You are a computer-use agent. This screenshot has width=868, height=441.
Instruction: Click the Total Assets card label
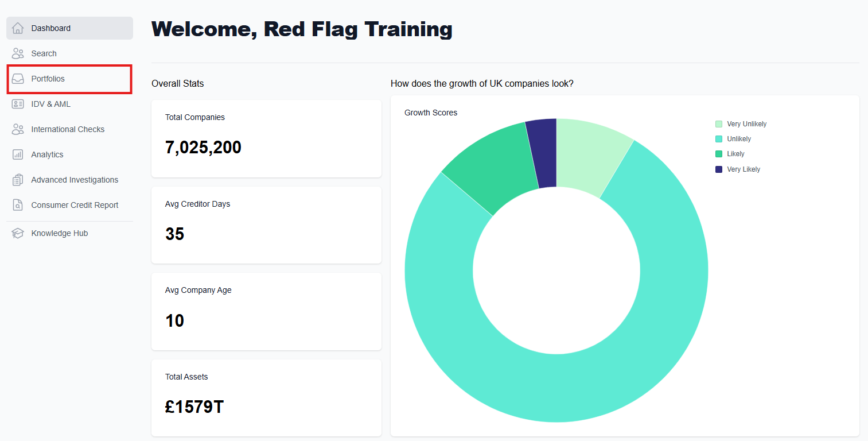(186, 377)
